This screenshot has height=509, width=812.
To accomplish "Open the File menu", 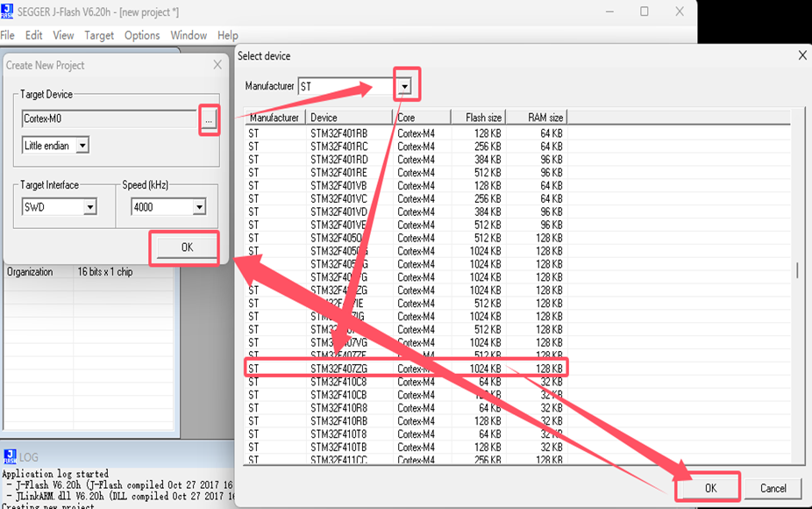I will pyautogui.click(x=7, y=35).
